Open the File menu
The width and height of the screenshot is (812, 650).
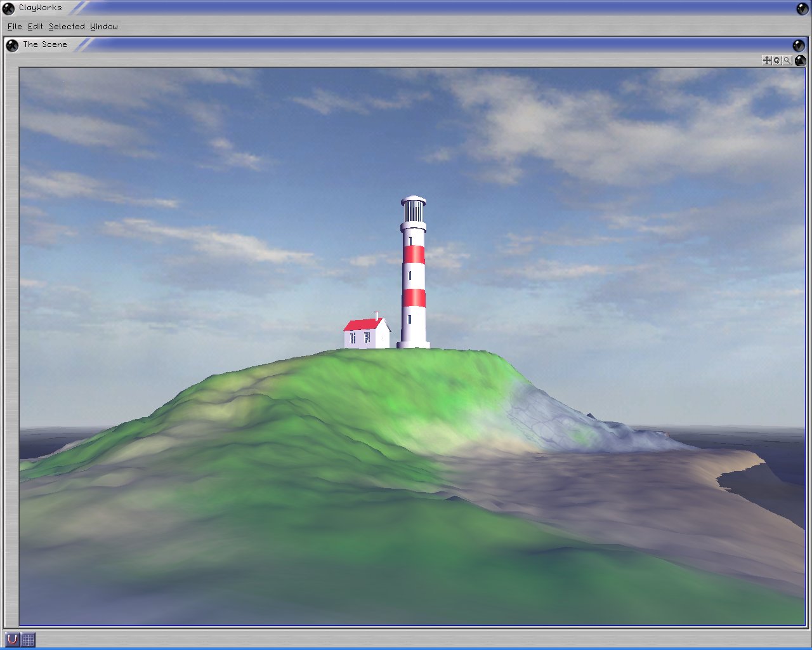[15, 27]
